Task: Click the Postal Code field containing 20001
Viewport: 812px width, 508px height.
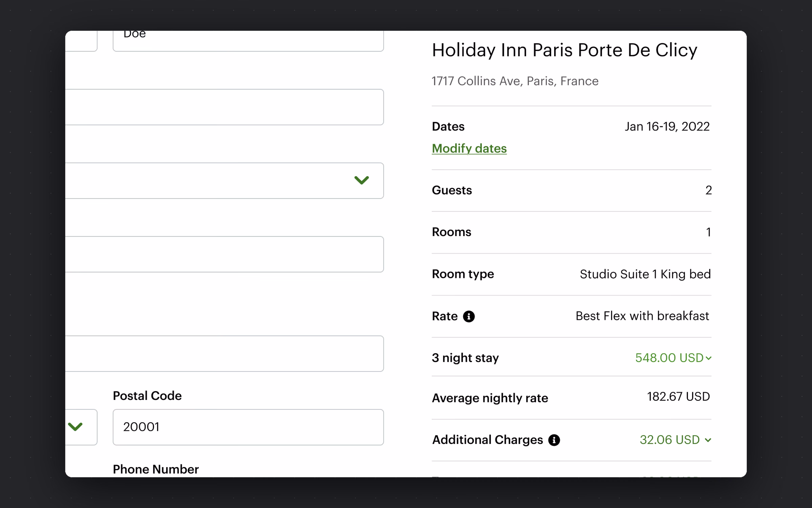Action: coord(248,427)
